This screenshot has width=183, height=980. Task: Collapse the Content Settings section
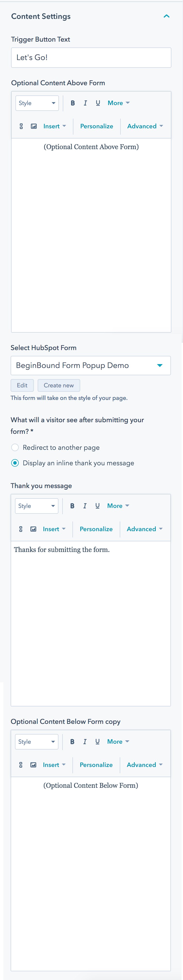click(x=166, y=16)
